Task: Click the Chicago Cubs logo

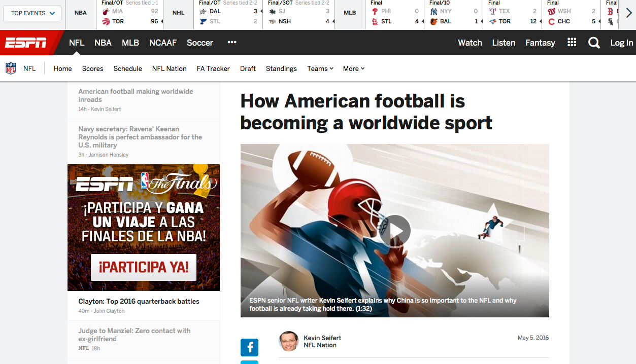Action: click(551, 21)
